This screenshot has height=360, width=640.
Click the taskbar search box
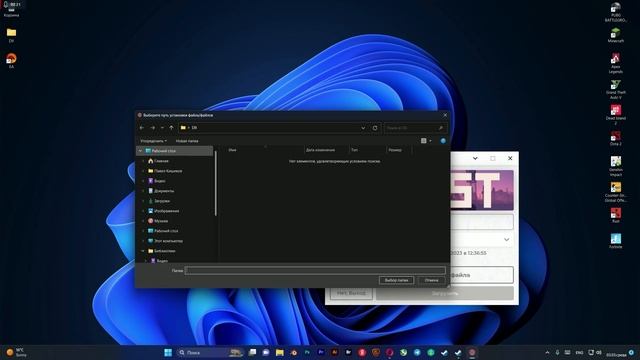[210, 352]
